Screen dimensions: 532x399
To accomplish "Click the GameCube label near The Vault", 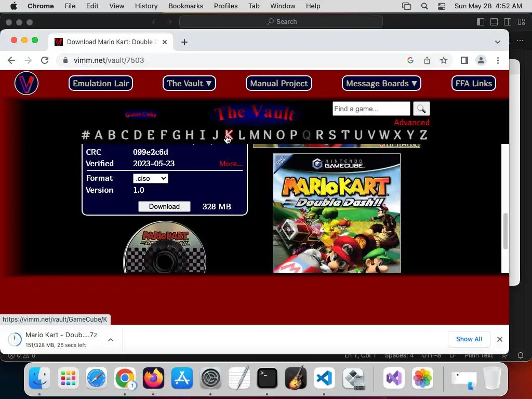I will point(140,114).
